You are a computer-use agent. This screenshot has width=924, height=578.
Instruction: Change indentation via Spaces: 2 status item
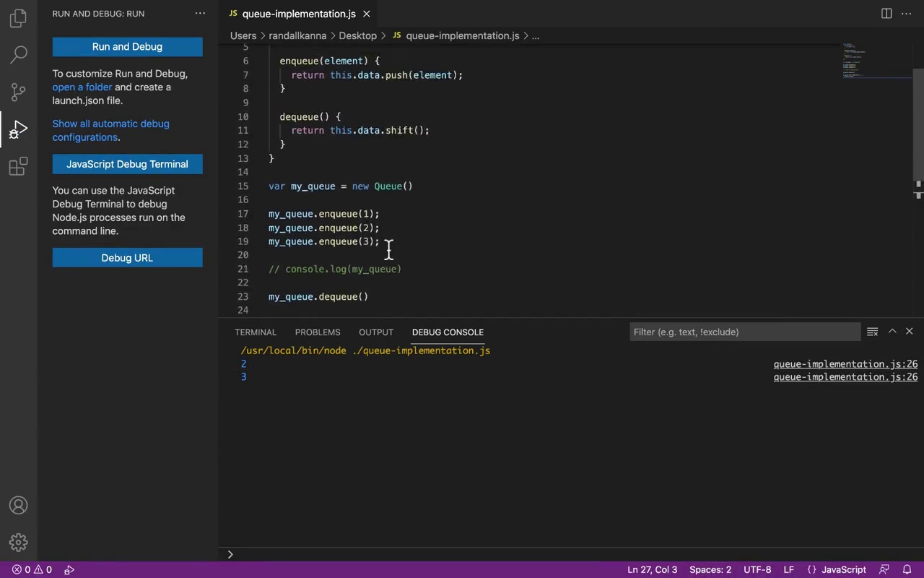tap(710, 569)
